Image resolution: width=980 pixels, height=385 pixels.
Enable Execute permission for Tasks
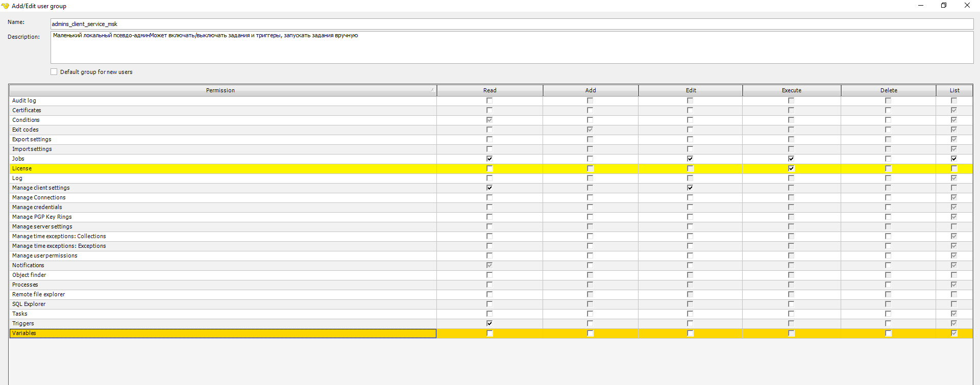point(791,314)
